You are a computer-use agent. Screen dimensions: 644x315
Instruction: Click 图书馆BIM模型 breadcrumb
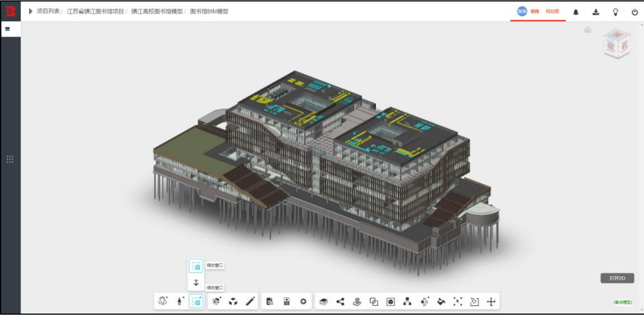point(209,12)
